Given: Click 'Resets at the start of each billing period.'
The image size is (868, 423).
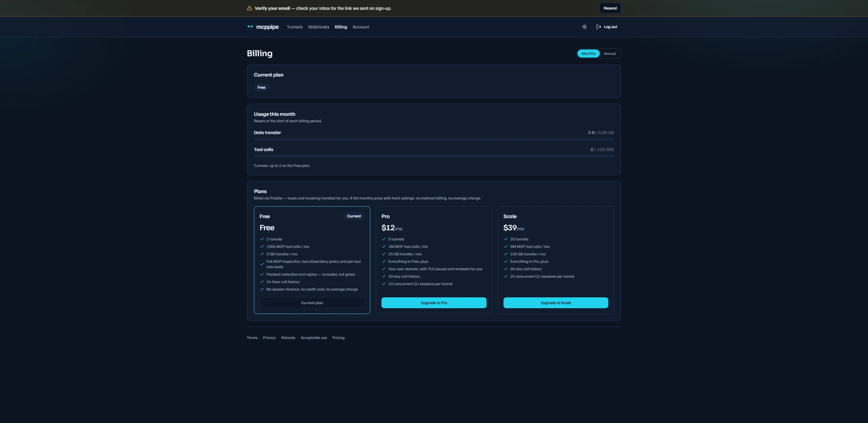Looking at the screenshot, I should (288, 121).
